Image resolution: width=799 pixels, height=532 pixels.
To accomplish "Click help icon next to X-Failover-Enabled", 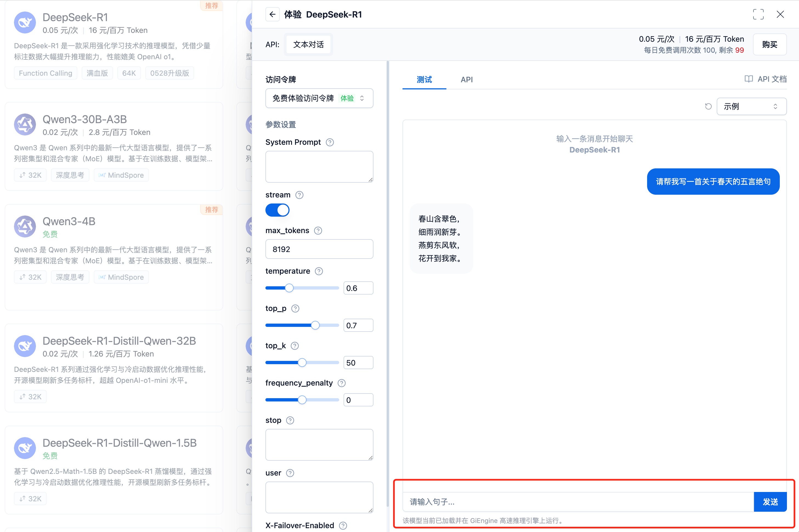I will [x=343, y=525].
